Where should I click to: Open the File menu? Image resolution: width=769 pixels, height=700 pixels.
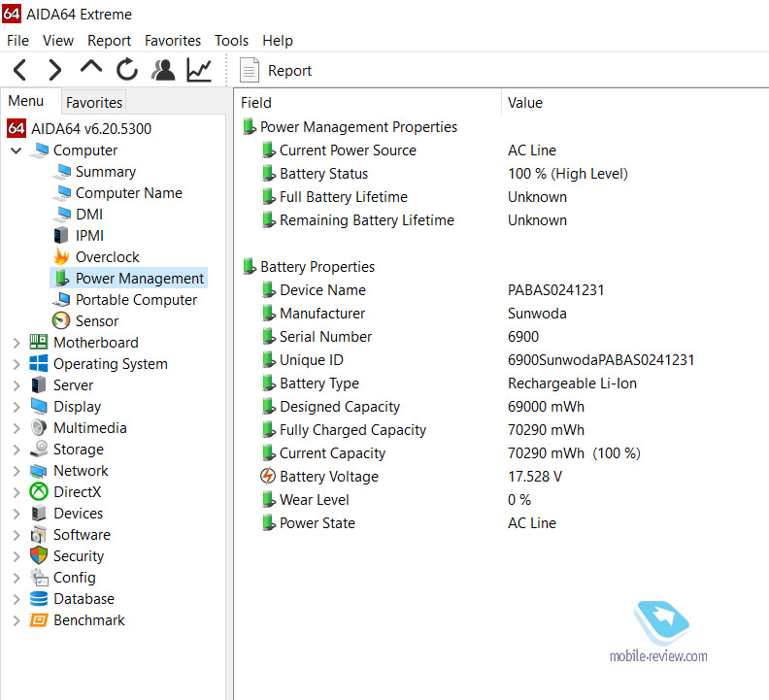[18, 40]
